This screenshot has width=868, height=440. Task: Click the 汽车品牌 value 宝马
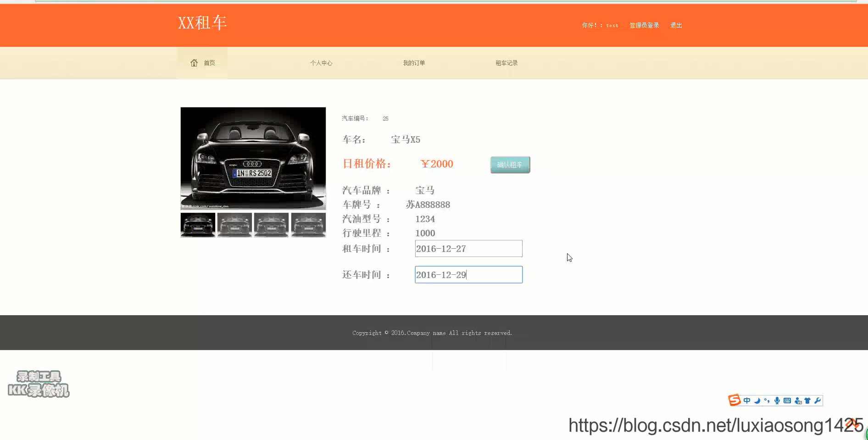[x=425, y=190]
